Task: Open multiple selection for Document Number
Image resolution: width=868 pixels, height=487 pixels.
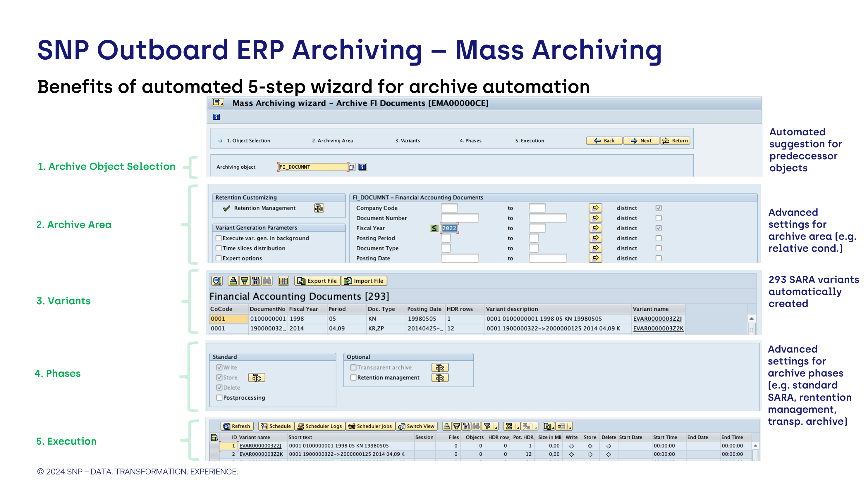Action: 595,218
